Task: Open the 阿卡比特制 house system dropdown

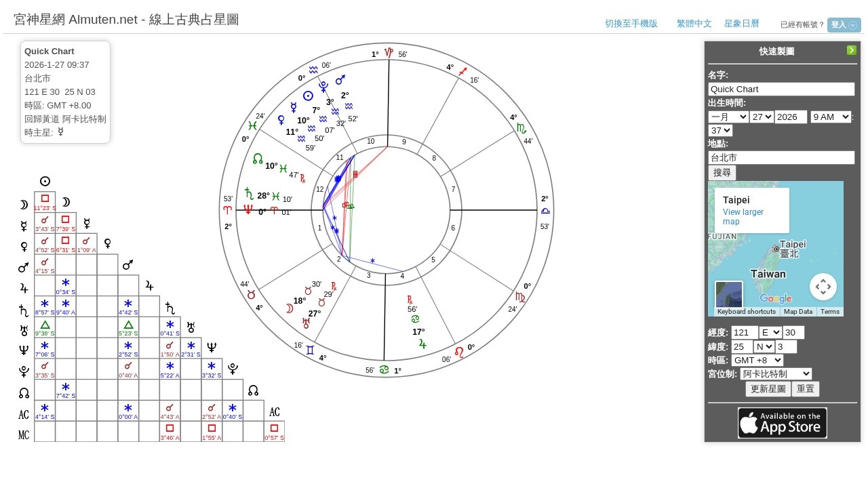Action: 775,373
